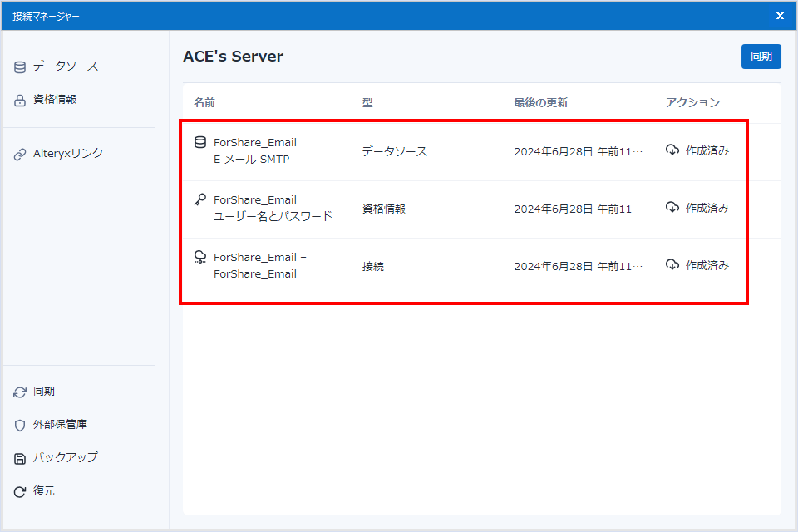Close the 接続マネージャー window
Screen dimensions: 798x532
780,16
